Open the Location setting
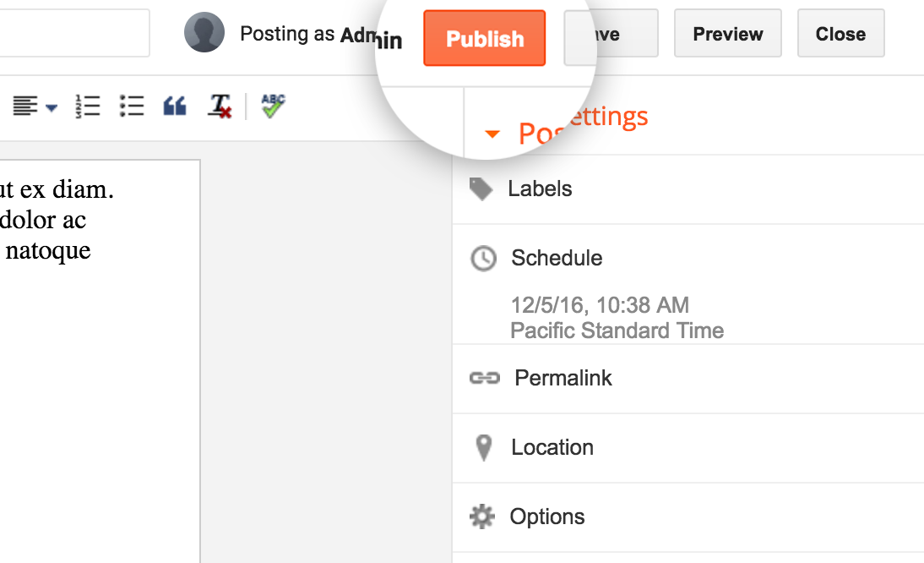 point(688,447)
